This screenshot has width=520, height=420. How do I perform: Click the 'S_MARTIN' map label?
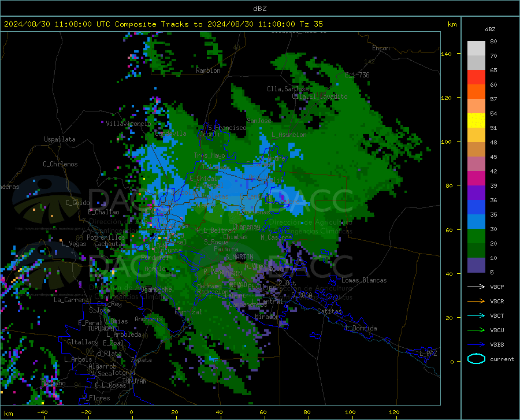[x=239, y=257]
